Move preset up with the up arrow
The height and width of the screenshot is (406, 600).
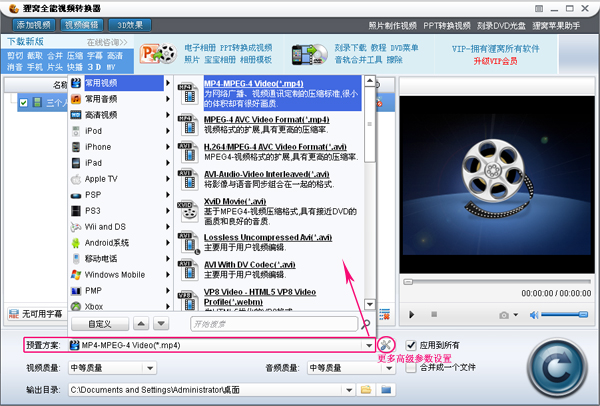(x=141, y=324)
